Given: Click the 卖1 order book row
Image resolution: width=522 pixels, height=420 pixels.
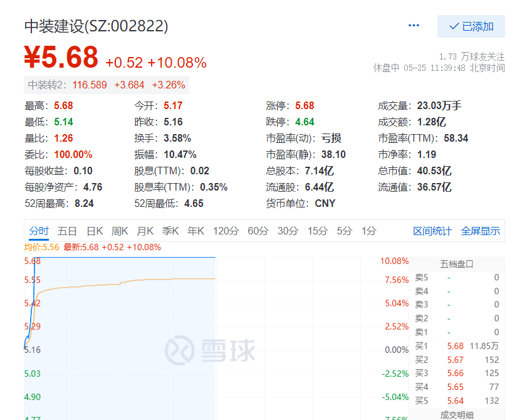Looking at the screenshot, I should point(457,332).
